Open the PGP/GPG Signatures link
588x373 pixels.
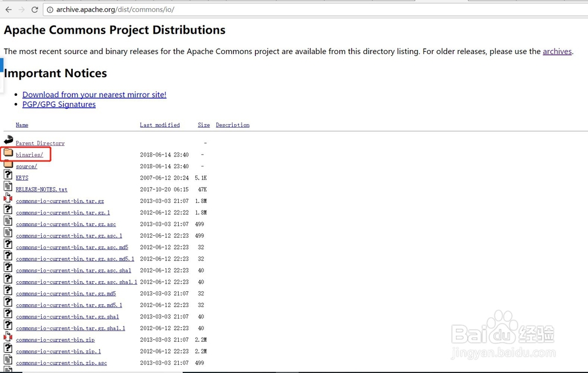pos(59,104)
